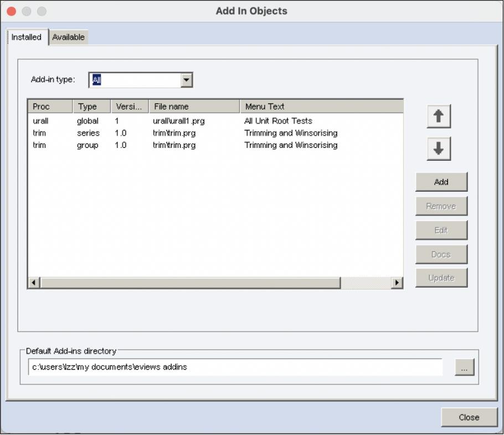Select the urall global add-in row

click(166, 121)
